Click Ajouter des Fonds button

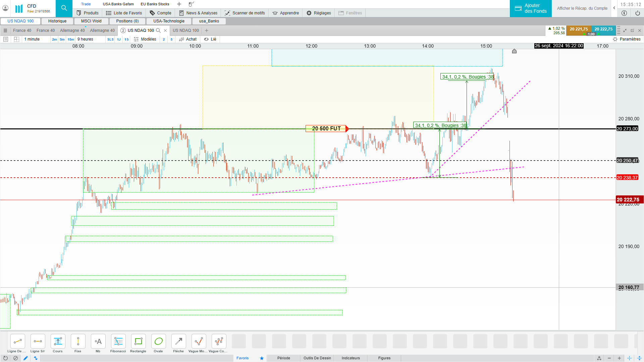(x=531, y=8)
